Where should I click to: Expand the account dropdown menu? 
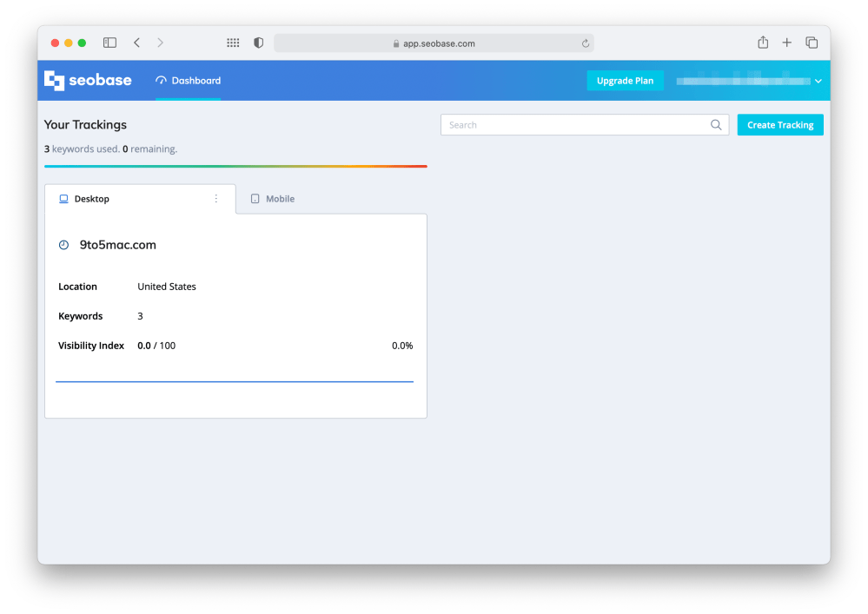tap(818, 81)
